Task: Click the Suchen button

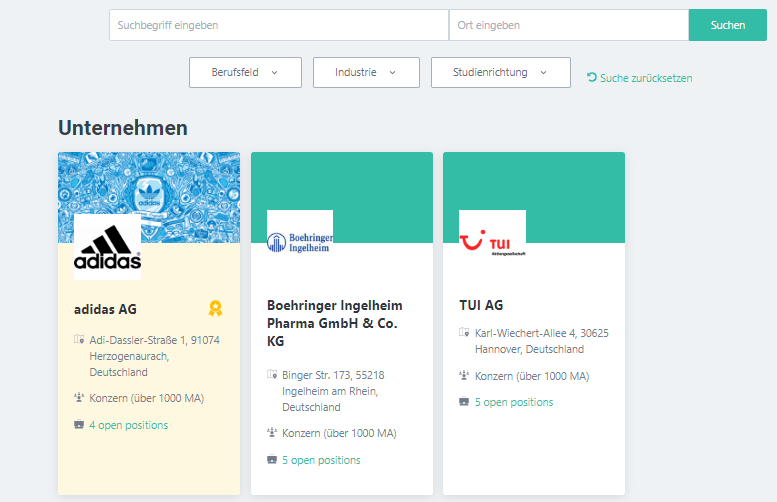Action: coord(727,25)
